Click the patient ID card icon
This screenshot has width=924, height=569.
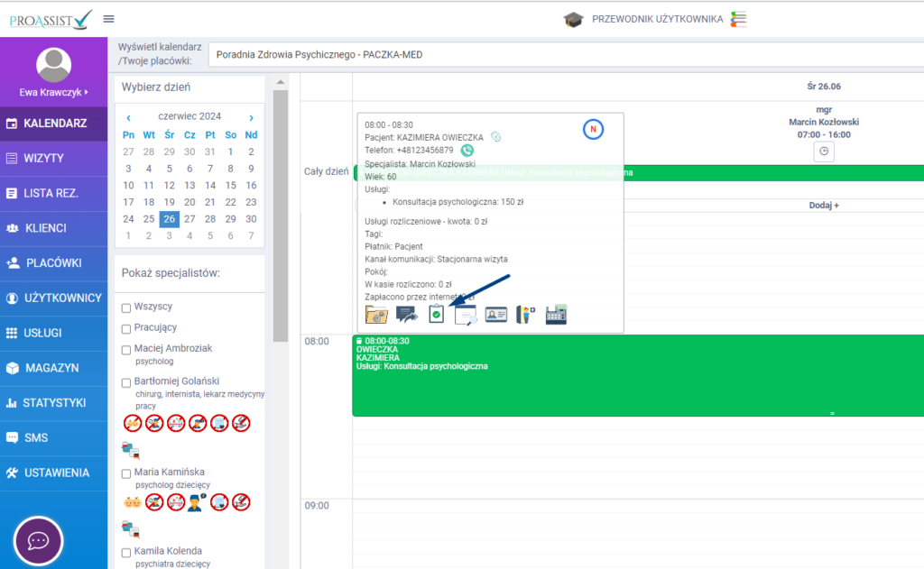[x=496, y=314]
